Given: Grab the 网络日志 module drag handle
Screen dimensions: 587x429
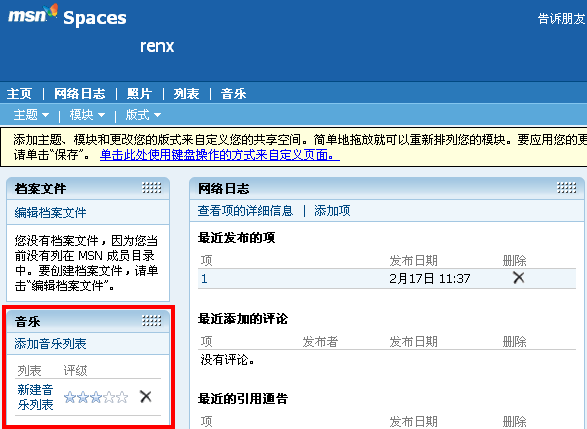Looking at the screenshot, I should (x=566, y=188).
